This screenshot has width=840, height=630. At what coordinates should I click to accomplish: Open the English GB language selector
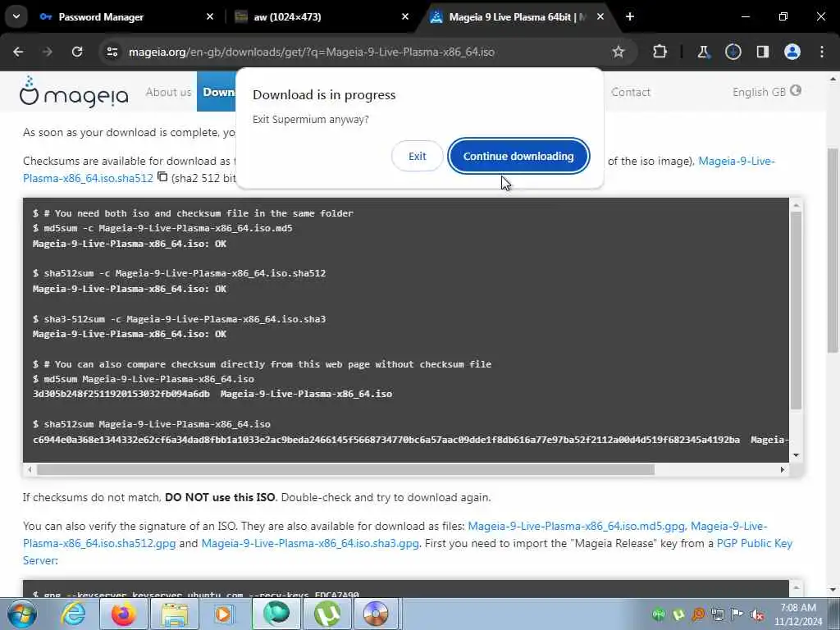pyautogui.click(x=767, y=92)
